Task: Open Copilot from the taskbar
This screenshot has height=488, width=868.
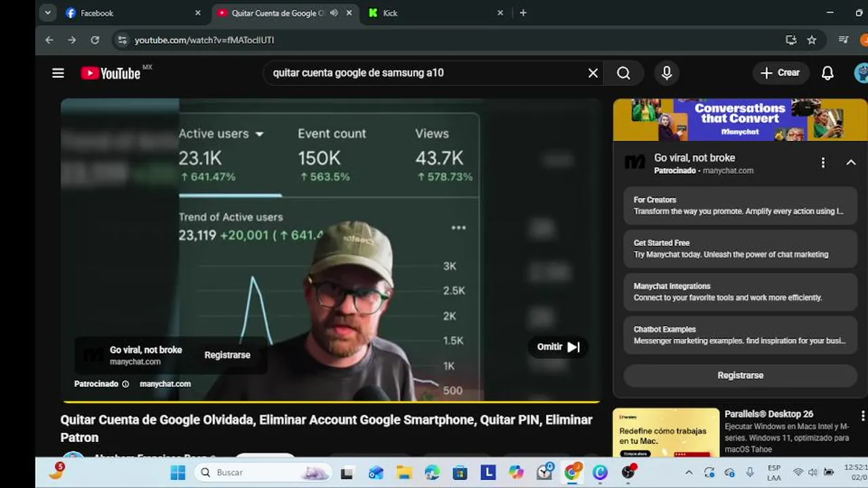Action: [516, 472]
